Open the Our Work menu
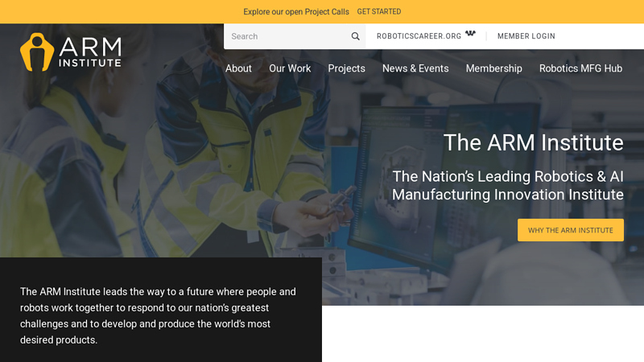The width and height of the screenshot is (644, 362). coord(290,68)
